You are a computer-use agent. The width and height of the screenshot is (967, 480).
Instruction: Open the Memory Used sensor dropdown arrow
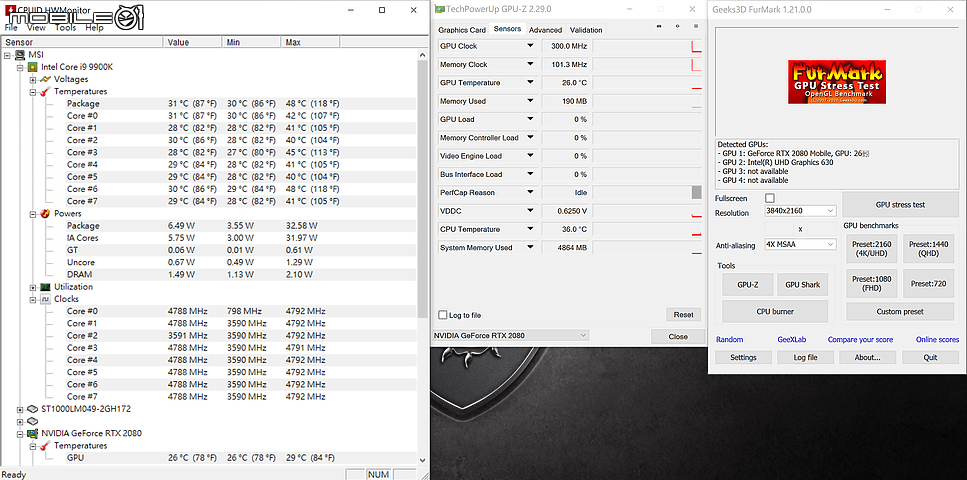530,101
